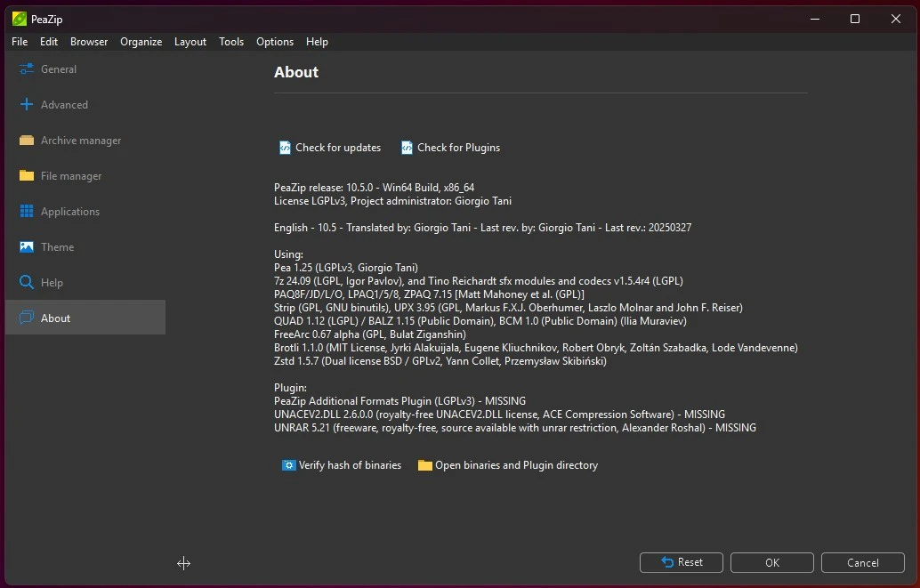Click the License LGPLv3 project administrator line
The image size is (920, 588).
tap(392, 201)
